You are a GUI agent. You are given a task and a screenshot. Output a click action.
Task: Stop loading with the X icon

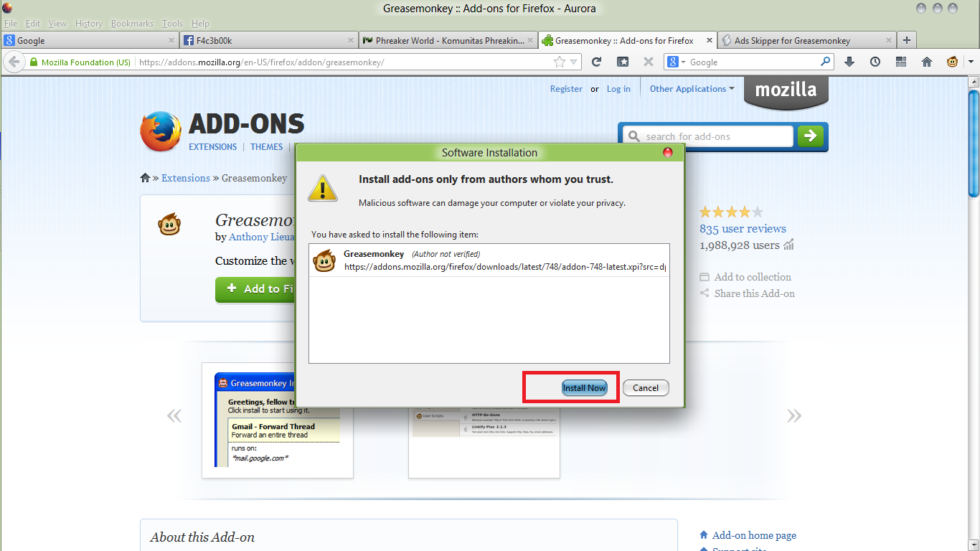click(x=649, y=62)
